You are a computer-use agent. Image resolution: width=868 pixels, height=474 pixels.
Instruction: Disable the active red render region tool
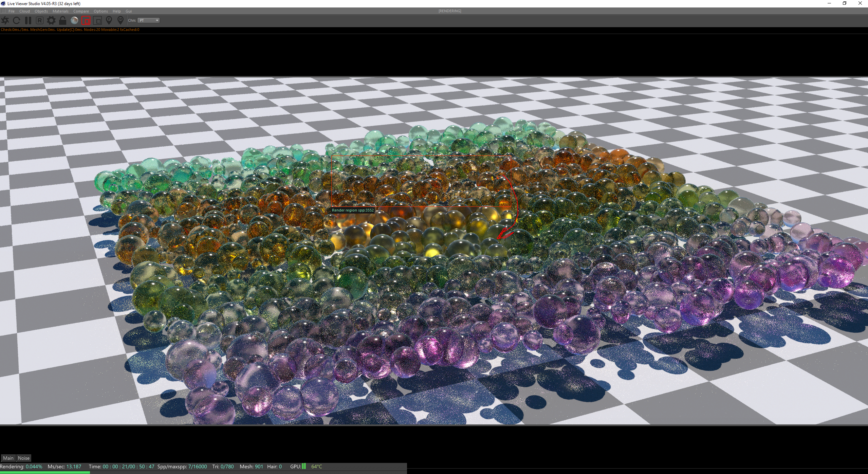[86, 20]
